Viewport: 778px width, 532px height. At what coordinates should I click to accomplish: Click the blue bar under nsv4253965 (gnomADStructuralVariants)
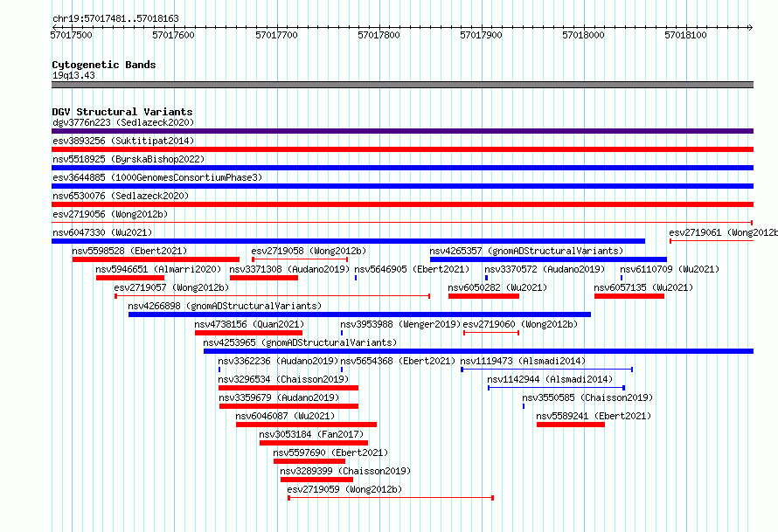tap(478, 351)
